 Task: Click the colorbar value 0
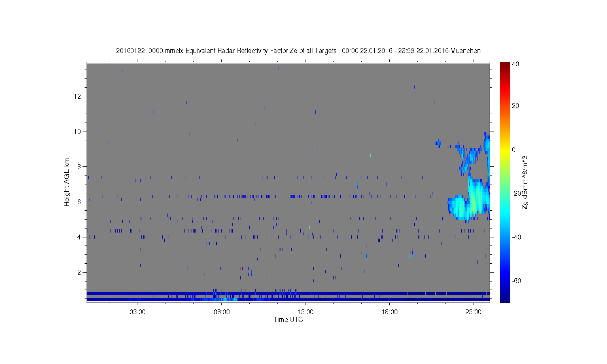pos(514,150)
